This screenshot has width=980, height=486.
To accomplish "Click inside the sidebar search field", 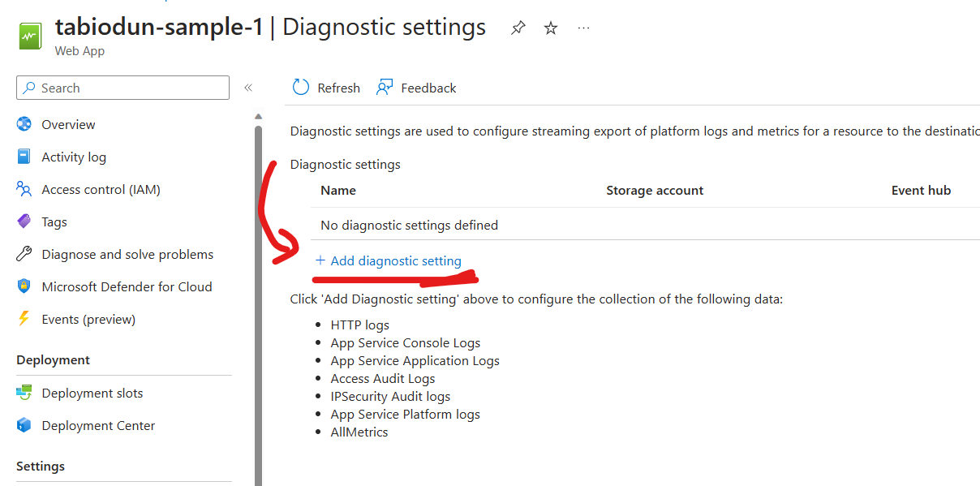I will 122,87.
